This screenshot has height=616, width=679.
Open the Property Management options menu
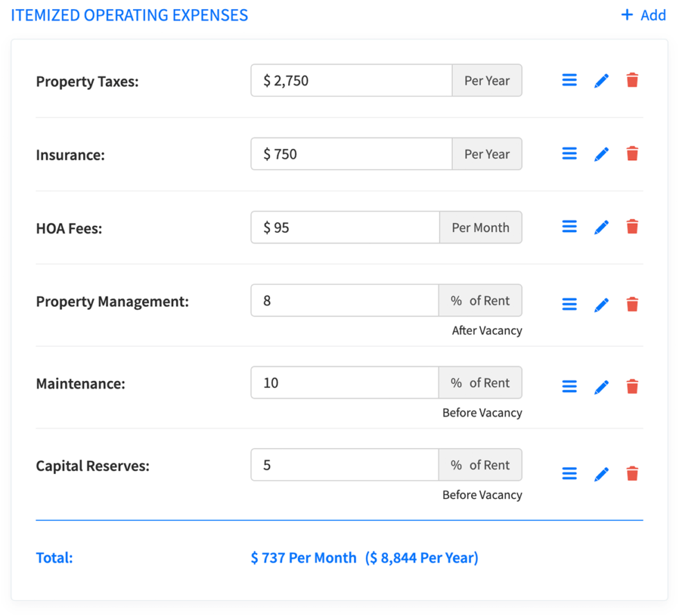(x=569, y=303)
